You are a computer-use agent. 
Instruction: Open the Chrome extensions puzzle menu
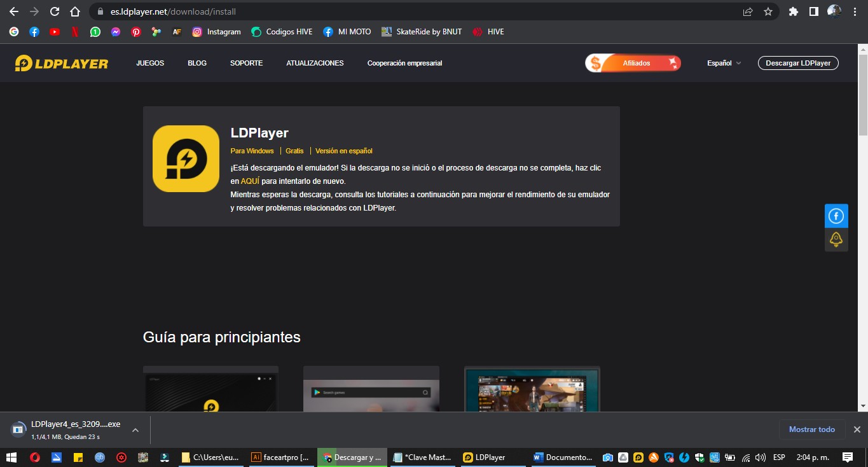793,11
